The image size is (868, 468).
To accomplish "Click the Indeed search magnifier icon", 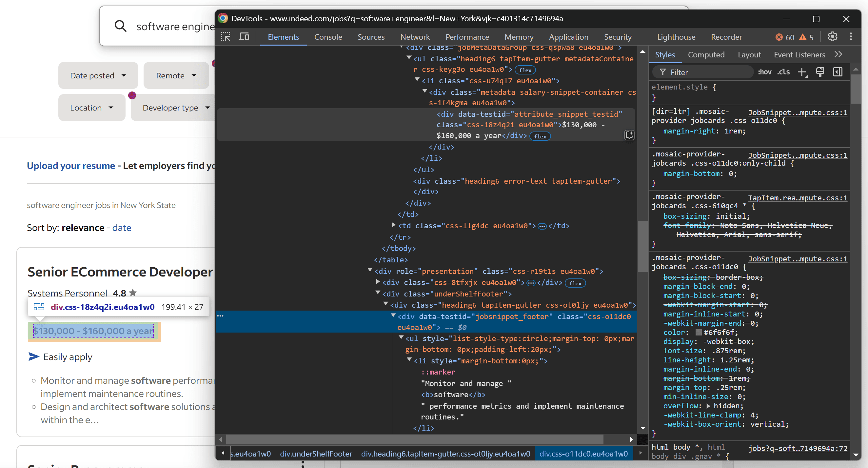I will [x=120, y=26].
